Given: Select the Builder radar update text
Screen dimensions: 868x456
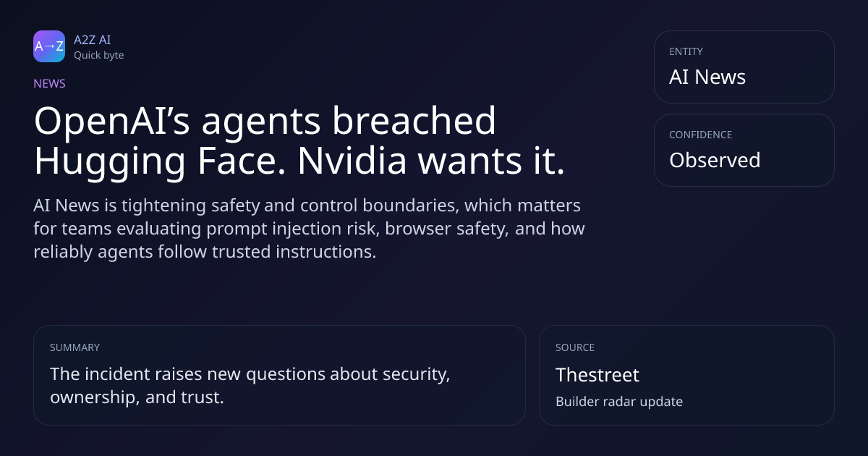Looking at the screenshot, I should (x=619, y=402).
